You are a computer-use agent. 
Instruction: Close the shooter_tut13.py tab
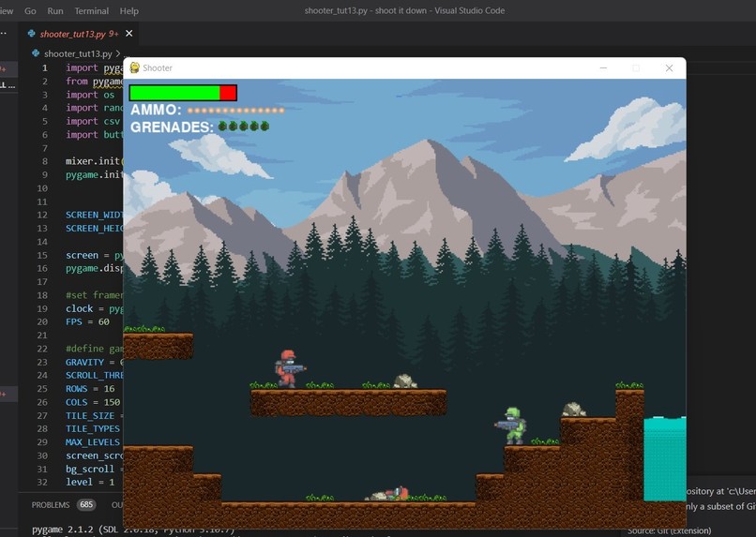point(129,33)
